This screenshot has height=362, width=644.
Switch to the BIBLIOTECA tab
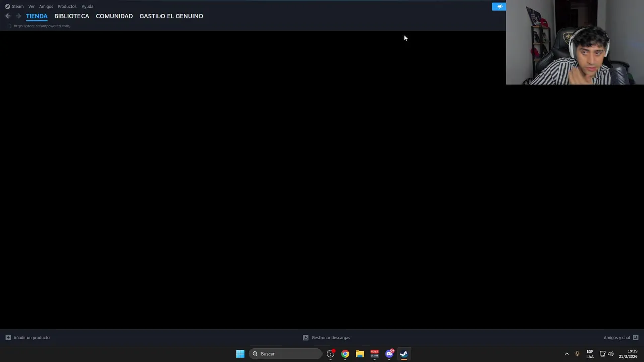(x=71, y=16)
